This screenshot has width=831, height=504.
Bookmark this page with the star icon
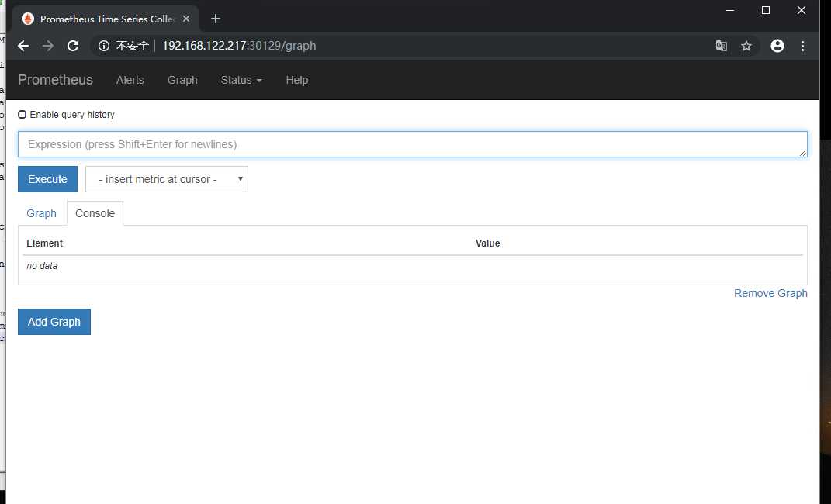pyautogui.click(x=746, y=46)
